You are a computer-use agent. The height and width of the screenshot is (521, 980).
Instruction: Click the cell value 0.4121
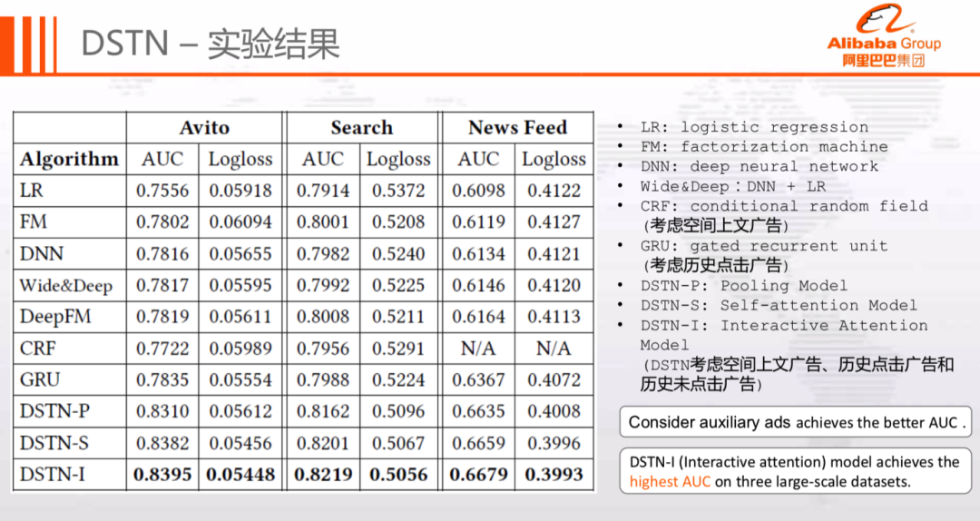click(554, 253)
